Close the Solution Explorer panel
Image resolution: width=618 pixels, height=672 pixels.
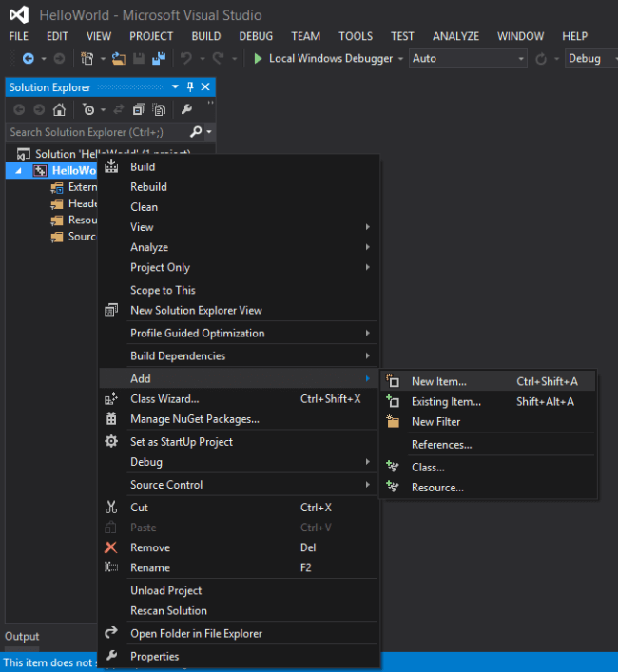tap(205, 87)
